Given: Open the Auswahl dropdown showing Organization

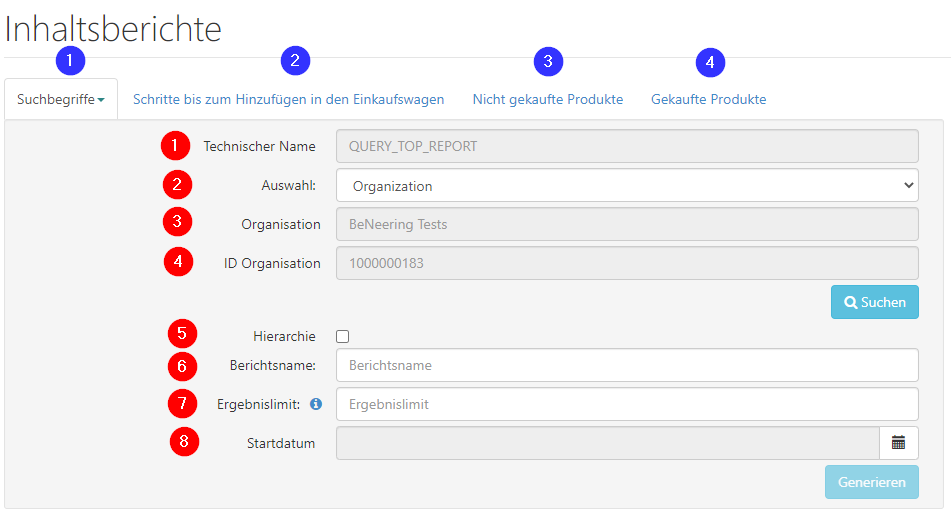Looking at the screenshot, I should click(626, 186).
